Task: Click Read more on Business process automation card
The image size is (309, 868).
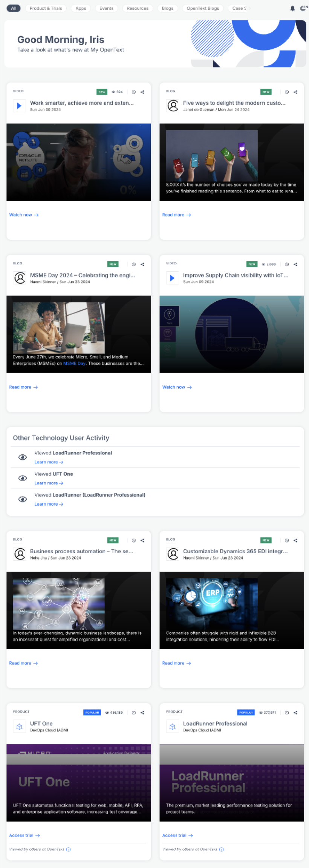Action: click(x=23, y=663)
